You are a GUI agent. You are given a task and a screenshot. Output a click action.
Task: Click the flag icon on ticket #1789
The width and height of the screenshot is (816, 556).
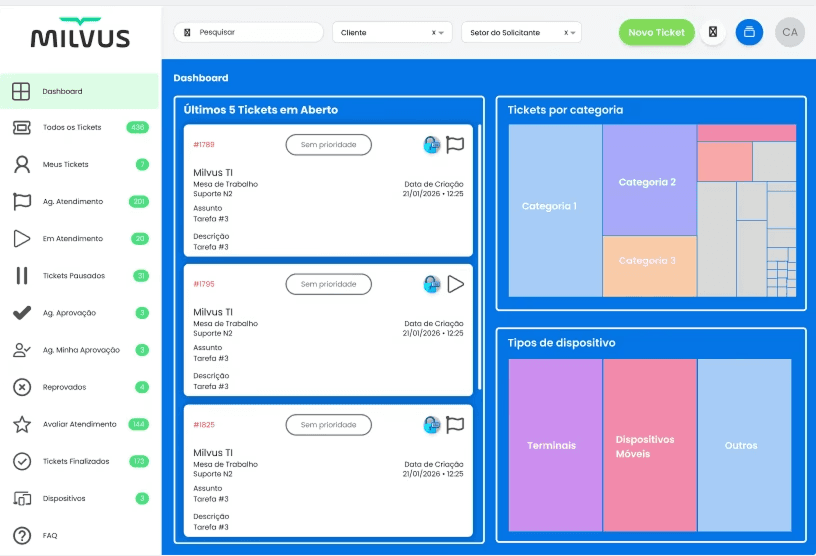pos(455,145)
